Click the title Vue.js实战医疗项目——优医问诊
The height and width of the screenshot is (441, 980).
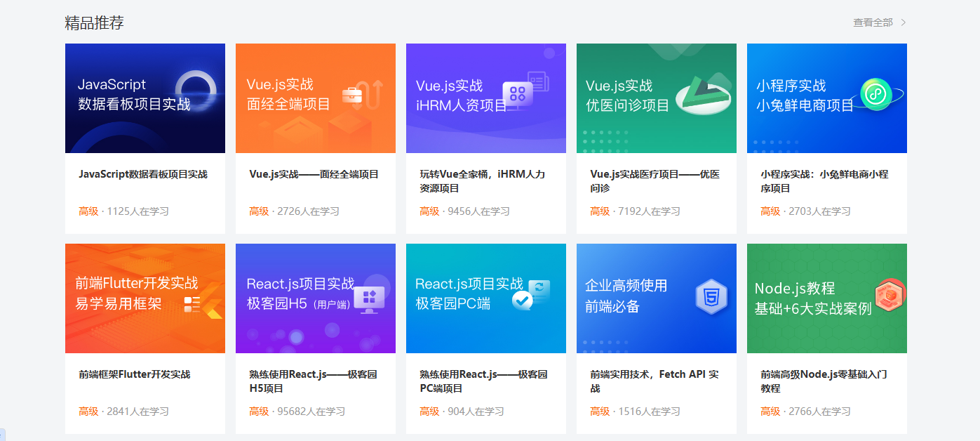coord(655,181)
